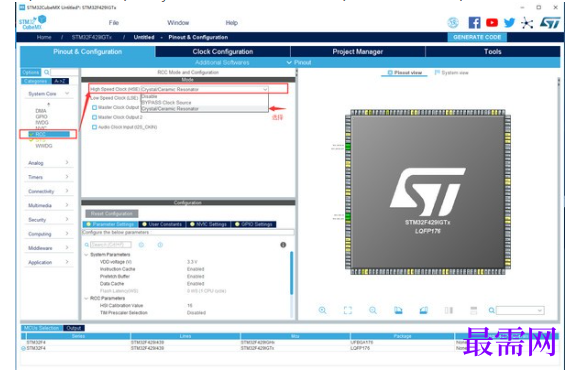Open the ST community network icon
This screenshot has width=575, height=373.
pyautogui.click(x=527, y=23)
